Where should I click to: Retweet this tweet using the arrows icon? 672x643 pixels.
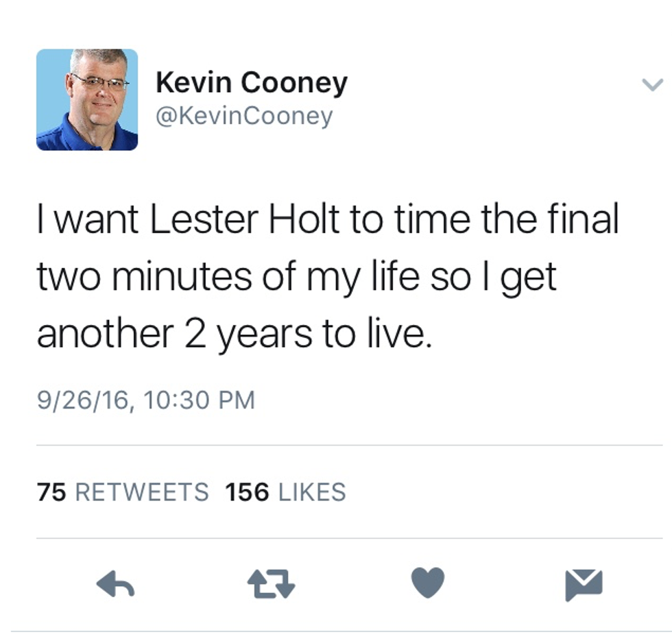pos(271,584)
